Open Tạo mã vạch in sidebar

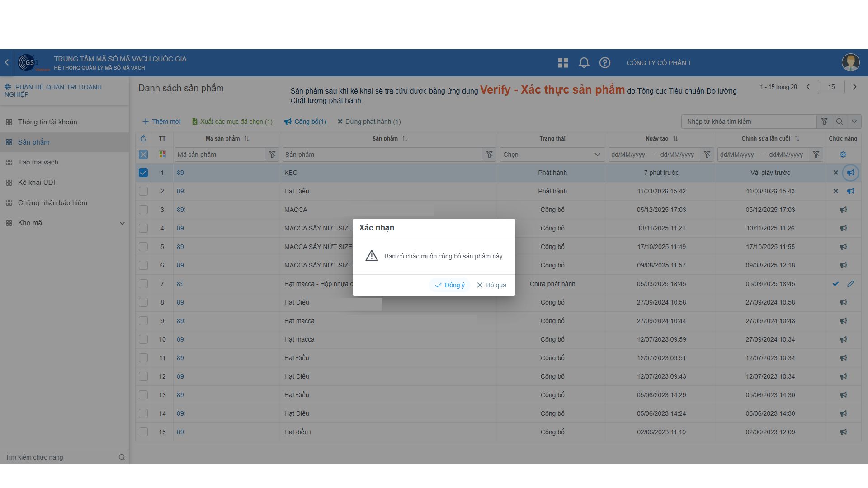pyautogui.click(x=38, y=162)
